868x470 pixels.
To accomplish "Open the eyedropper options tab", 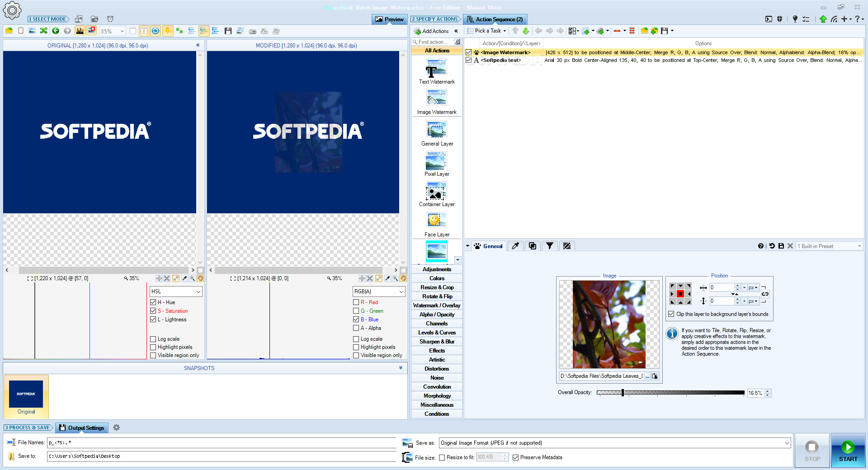I will (515, 246).
